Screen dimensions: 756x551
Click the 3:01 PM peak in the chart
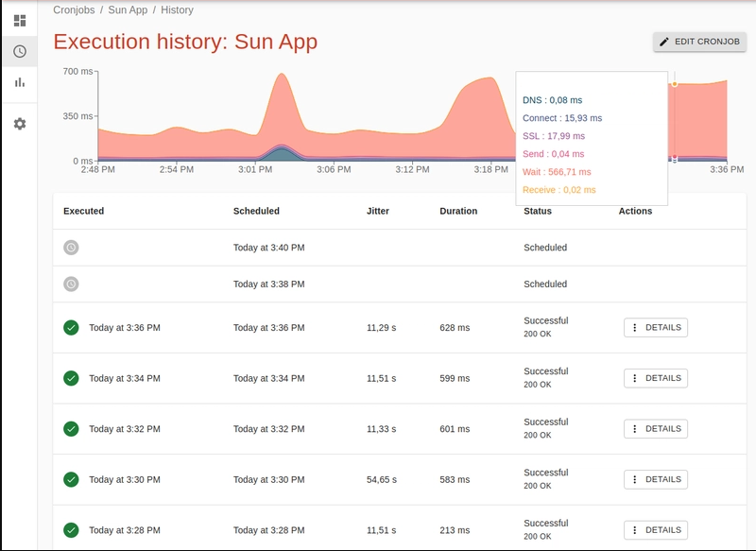[x=282, y=75]
